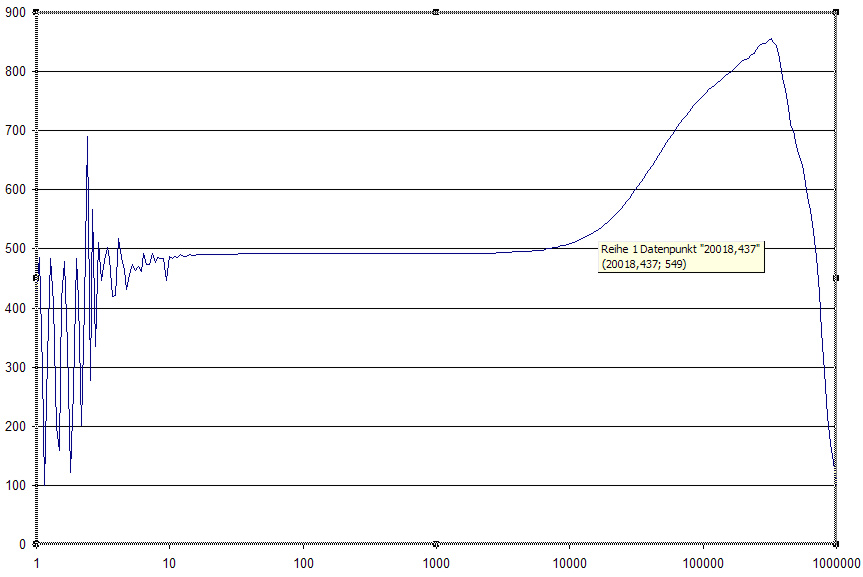This screenshot has height=577, width=863.
Task: Click the bottom-right plot area selection handle
Action: pyautogui.click(x=836, y=544)
